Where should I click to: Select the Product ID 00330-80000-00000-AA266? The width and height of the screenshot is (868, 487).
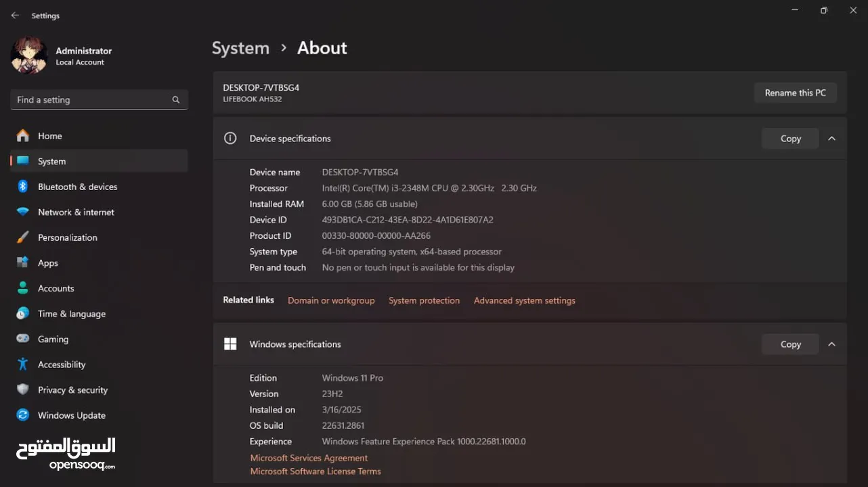point(376,235)
